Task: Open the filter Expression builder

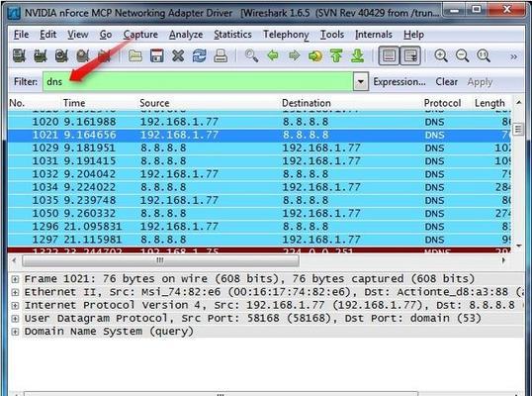Action: click(399, 82)
